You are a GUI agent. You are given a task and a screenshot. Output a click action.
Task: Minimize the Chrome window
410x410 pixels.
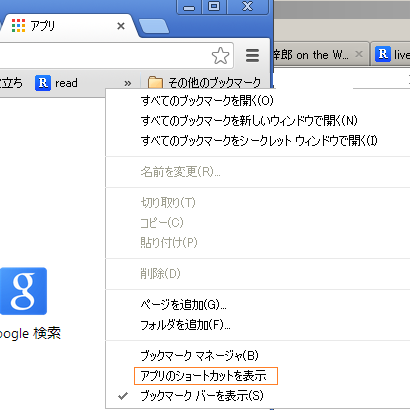point(189,7)
